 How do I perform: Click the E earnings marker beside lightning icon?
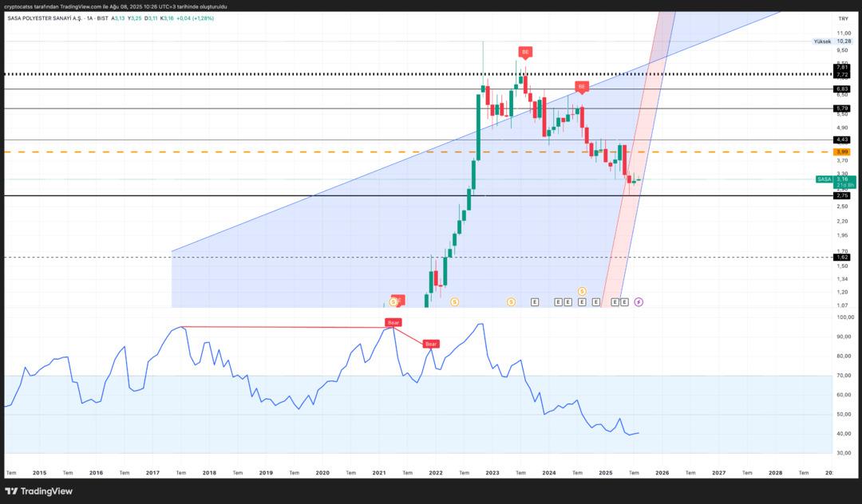click(x=624, y=302)
